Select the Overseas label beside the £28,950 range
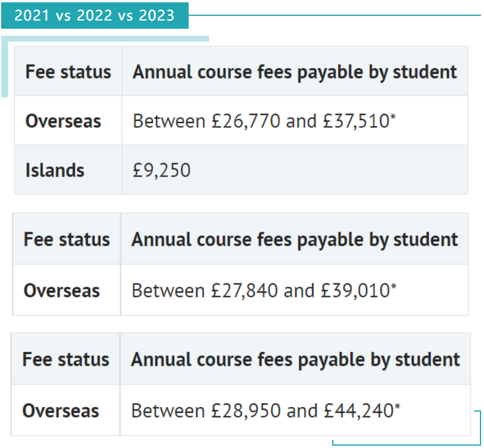Screen dimensions: 484x448 tap(60, 410)
